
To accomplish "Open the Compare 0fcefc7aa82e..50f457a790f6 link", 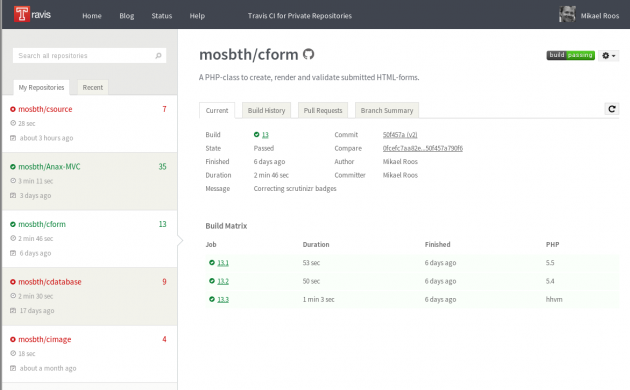I will click(x=423, y=148).
